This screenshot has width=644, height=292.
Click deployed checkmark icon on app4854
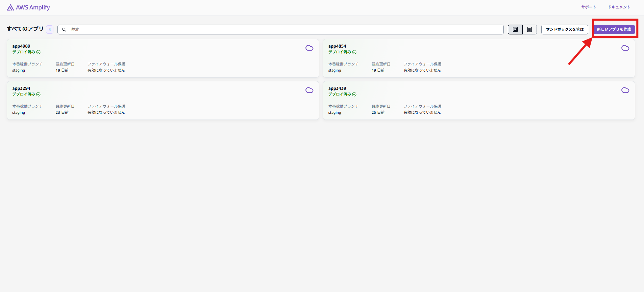coord(354,52)
